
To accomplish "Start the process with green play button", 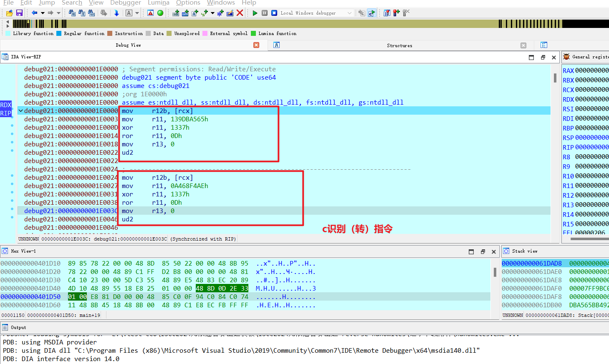I will 255,13.
